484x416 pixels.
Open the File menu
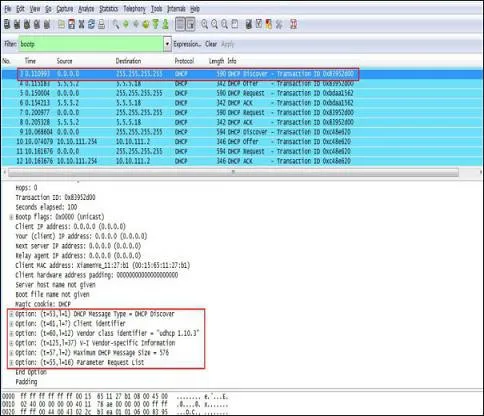pyautogui.click(x=8, y=9)
